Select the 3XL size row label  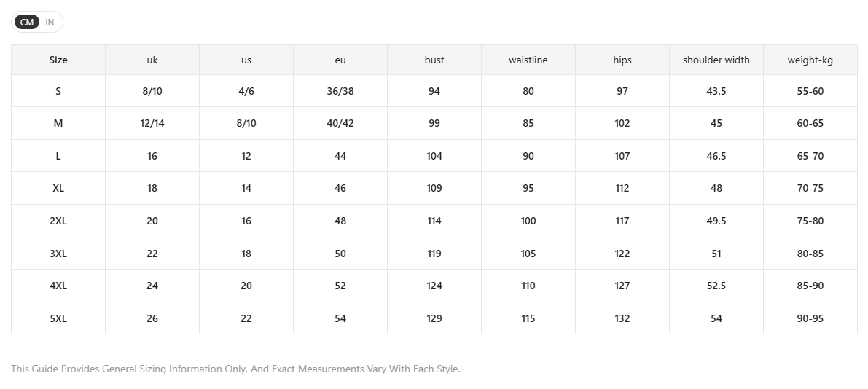[x=58, y=254]
